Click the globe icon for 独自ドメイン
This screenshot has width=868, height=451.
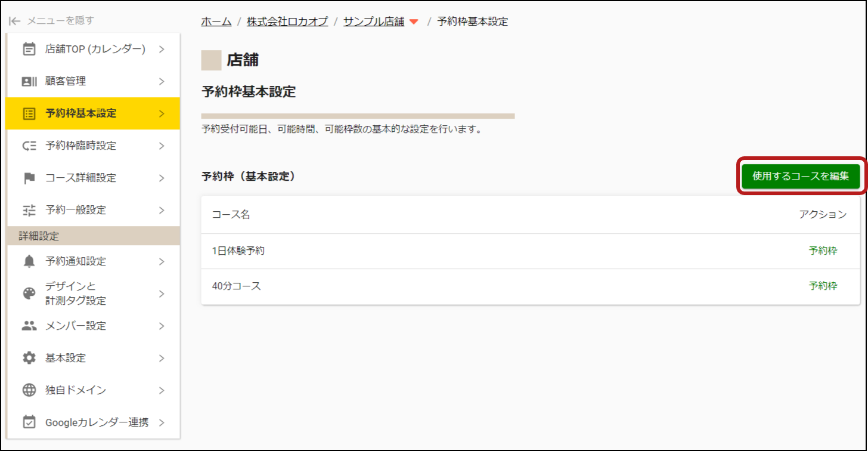click(x=29, y=390)
